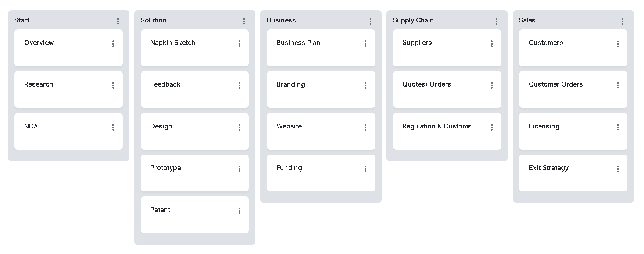
Task: Click the Branding card title
Action: point(290,84)
